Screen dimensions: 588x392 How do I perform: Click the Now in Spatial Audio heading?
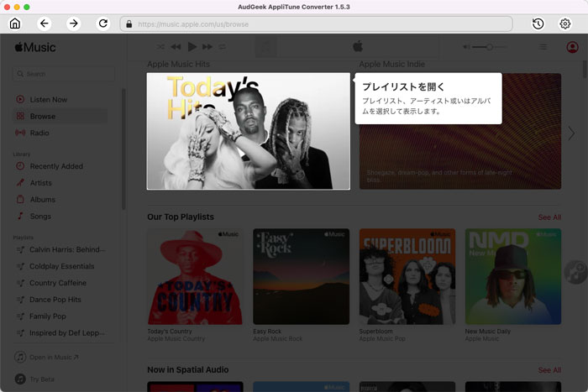188,370
